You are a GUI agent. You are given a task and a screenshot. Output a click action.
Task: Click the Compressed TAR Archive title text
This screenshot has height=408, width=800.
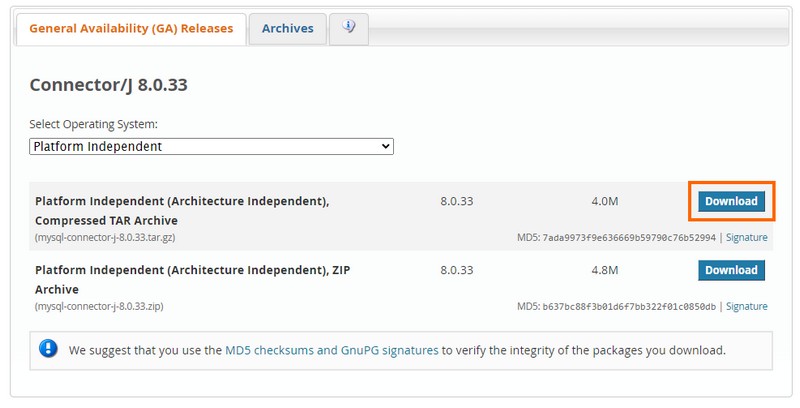[x=182, y=211]
